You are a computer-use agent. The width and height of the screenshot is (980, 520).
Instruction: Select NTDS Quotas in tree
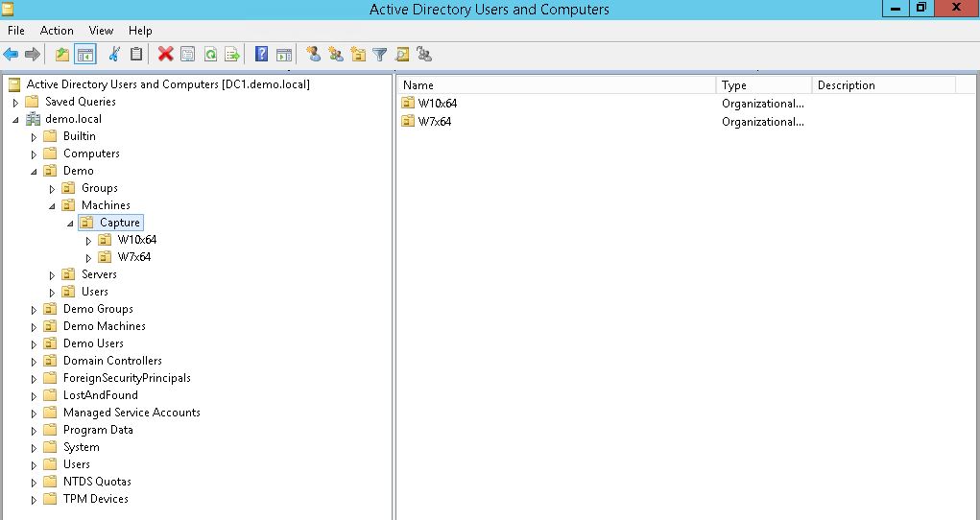click(x=97, y=482)
